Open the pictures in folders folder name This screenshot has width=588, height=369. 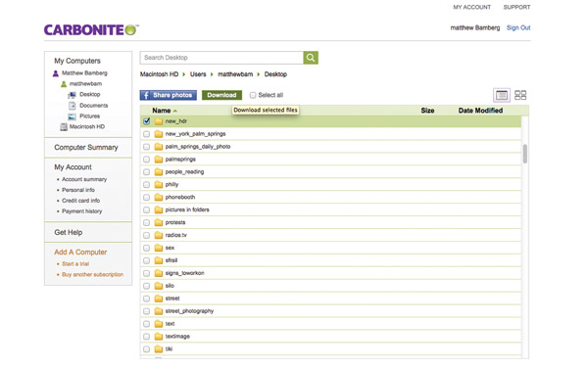[x=187, y=210]
